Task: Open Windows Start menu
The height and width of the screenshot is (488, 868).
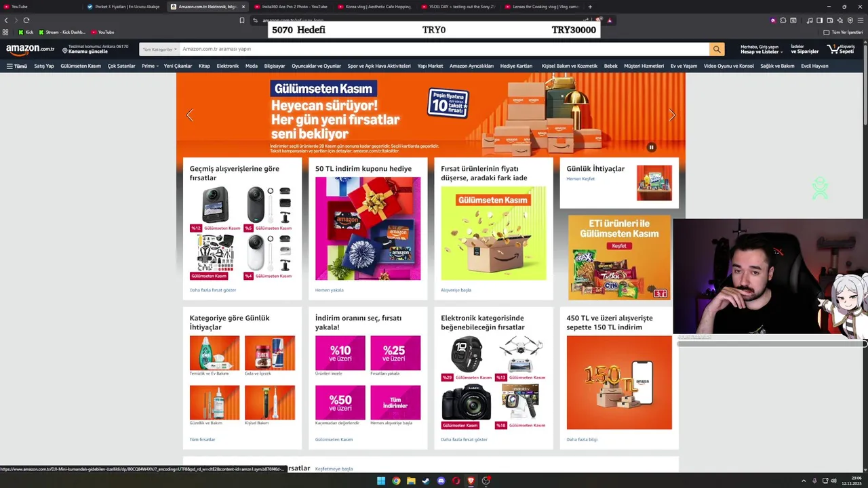Action: click(381, 481)
